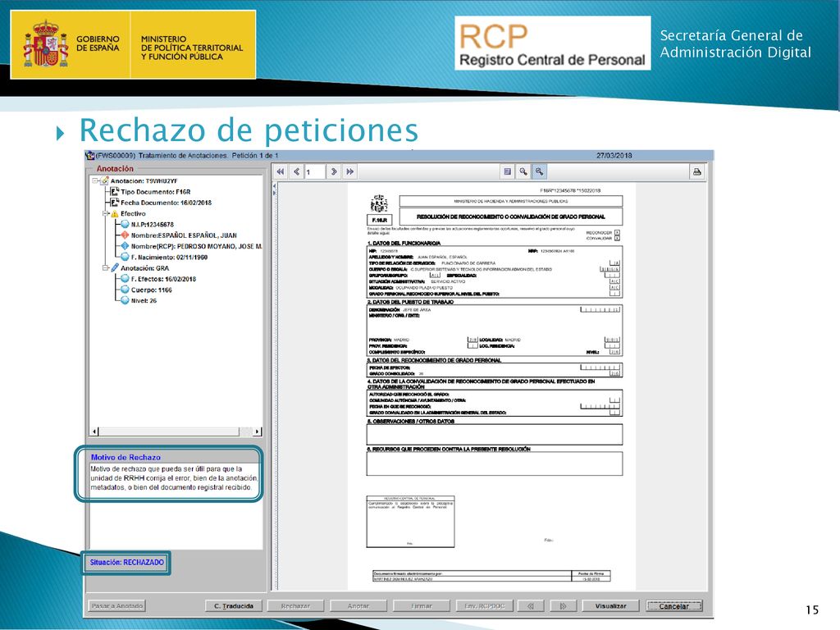Click the blue circle icon beside F. Efectos
This screenshot has width=840, height=630.
click(x=126, y=279)
